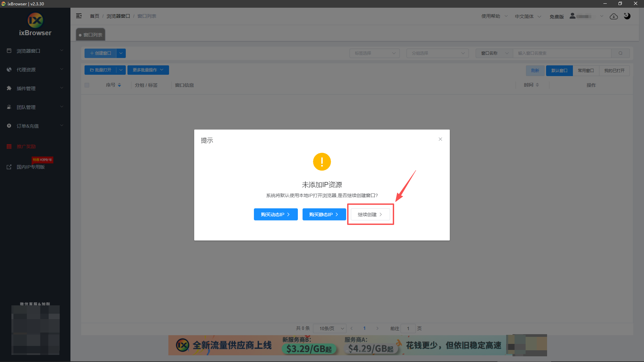This screenshot has width=644, height=362.
Task: Click the 继续创建 button
Action: tap(370, 215)
